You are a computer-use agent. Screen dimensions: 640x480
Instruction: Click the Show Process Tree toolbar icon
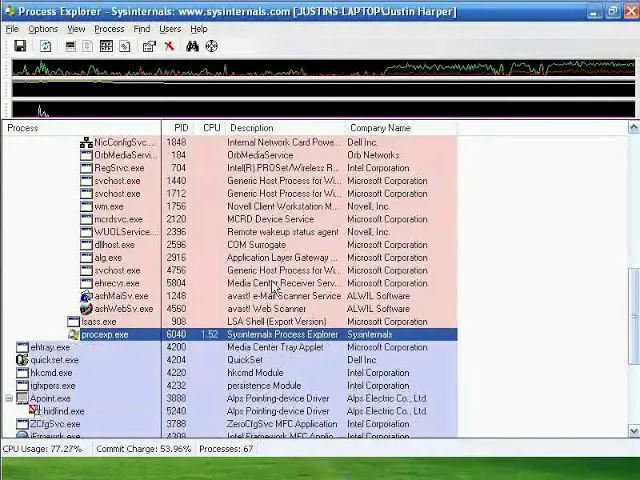[x=87, y=46]
